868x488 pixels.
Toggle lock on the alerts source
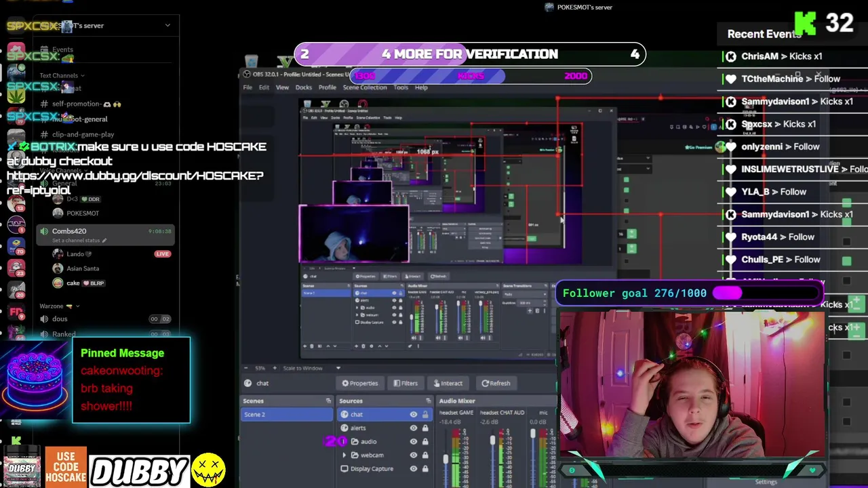[x=425, y=428]
